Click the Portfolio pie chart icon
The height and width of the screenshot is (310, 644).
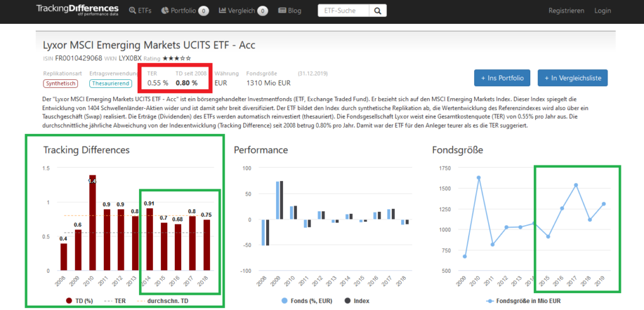[x=164, y=11]
